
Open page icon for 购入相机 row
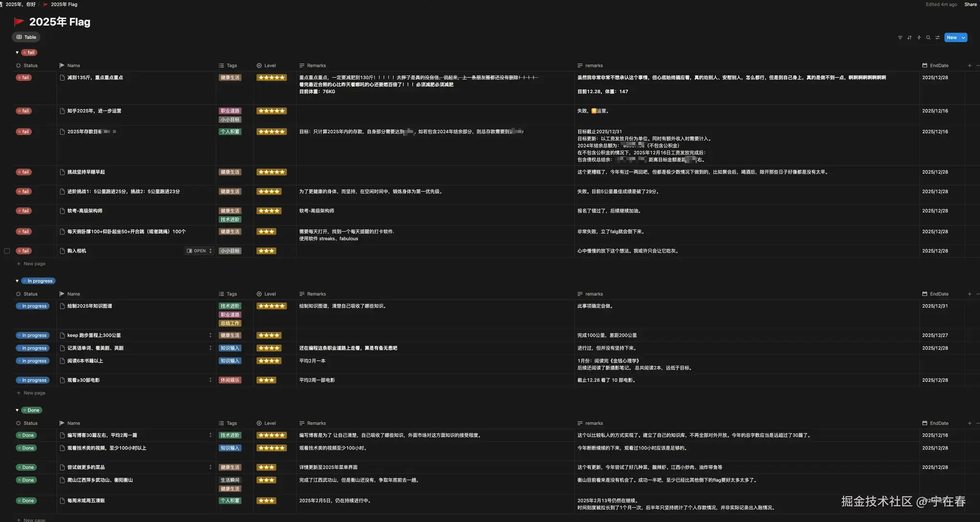click(x=62, y=251)
